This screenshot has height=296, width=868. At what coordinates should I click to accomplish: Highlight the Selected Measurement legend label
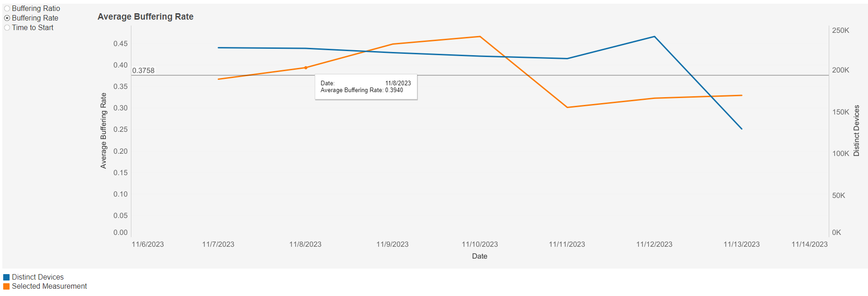(x=49, y=286)
